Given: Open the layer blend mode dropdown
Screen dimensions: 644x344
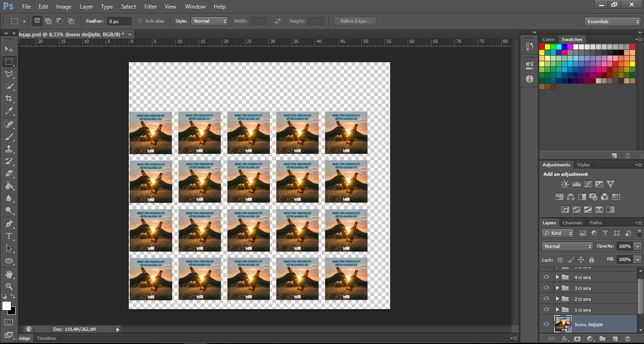Looking at the screenshot, I should (567, 246).
